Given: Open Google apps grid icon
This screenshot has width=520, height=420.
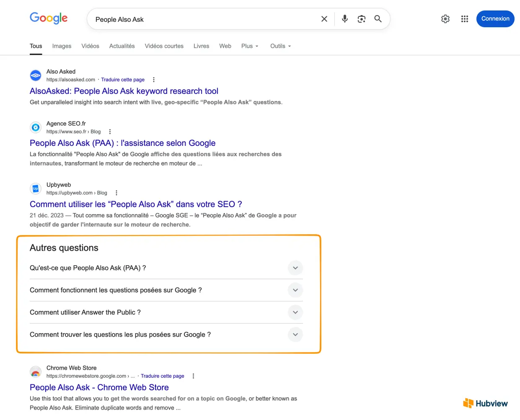Looking at the screenshot, I should (465, 19).
